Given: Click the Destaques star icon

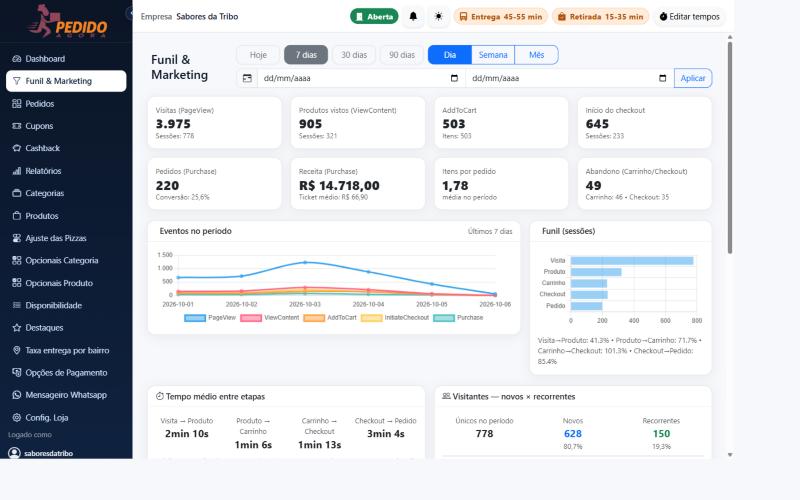Looking at the screenshot, I should point(17,328).
